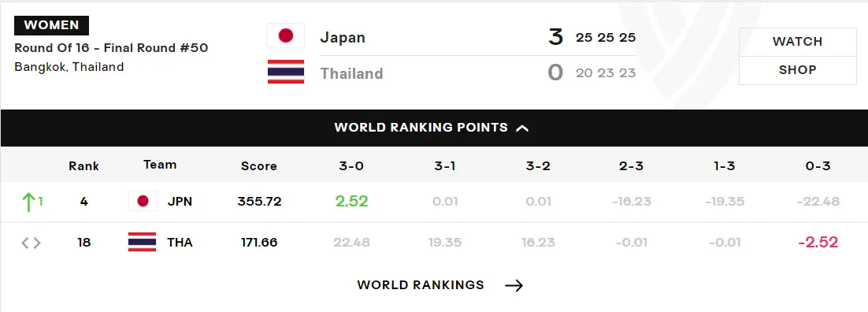Open the Thailand team name
The width and height of the screenshot is (868, 312).
tap(351, 73)
